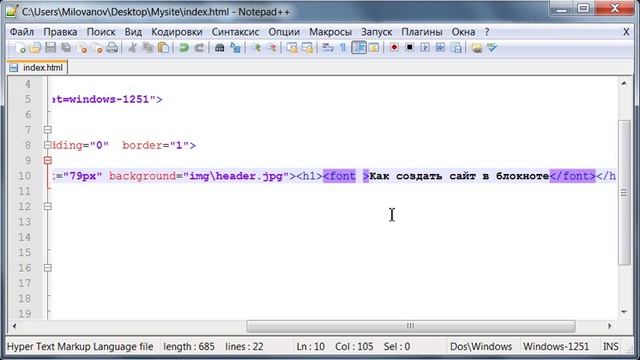Click the Redo toolbar icon
The image size is (640, 360).
199,48
